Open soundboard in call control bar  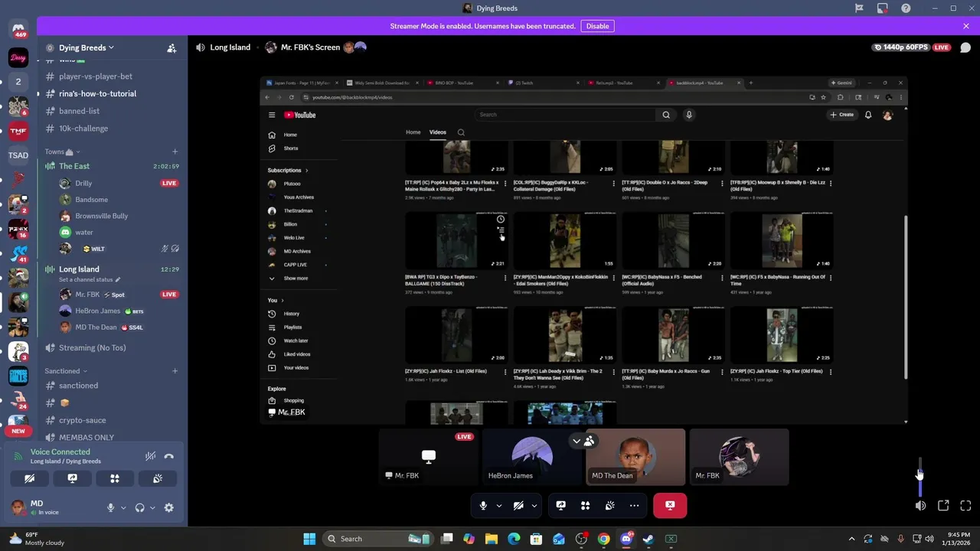[x=609, y=505]
